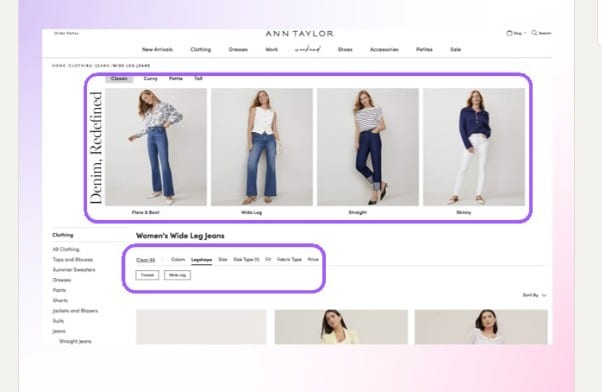
Task: Open the Sort By dropdown
Action: tap(534, 295)
